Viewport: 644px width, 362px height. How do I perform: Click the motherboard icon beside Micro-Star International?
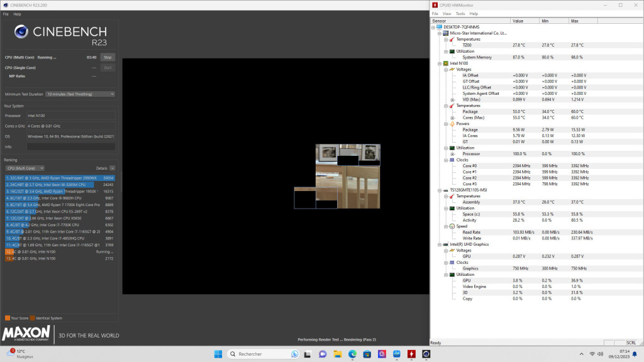[446, 33]
